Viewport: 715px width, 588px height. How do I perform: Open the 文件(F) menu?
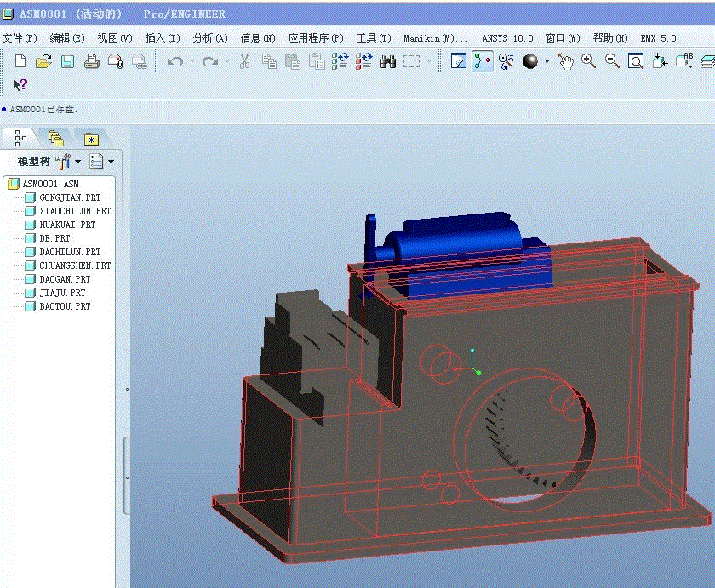(x=19, y=38)
